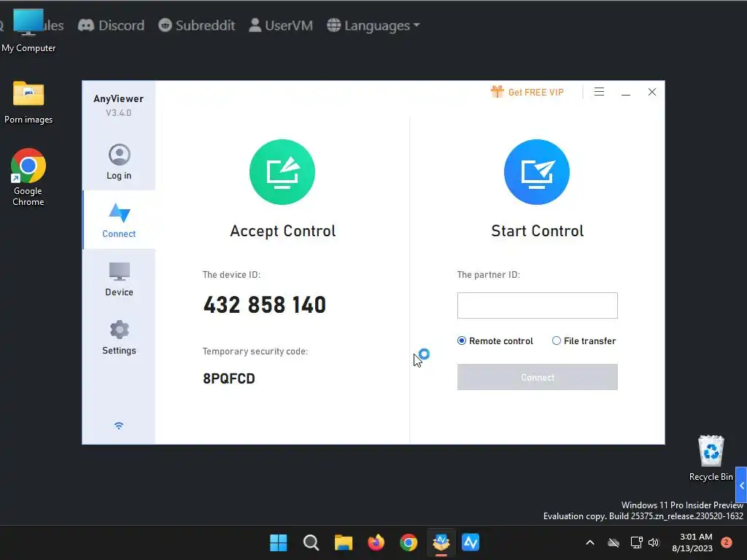Open the Discord link in the background page

(x=112, y=26)
